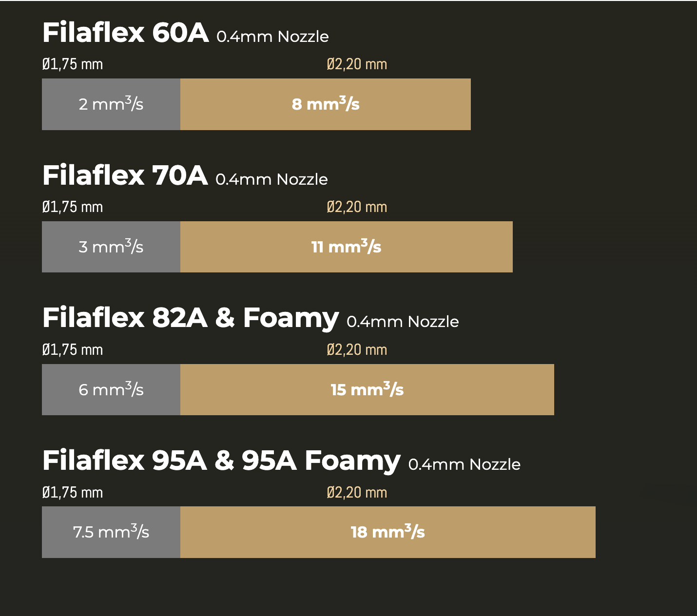Click the Filaflex 82A & Foamy heading
The height and width of the screenshot is (616, 697).
pos(190,318)
